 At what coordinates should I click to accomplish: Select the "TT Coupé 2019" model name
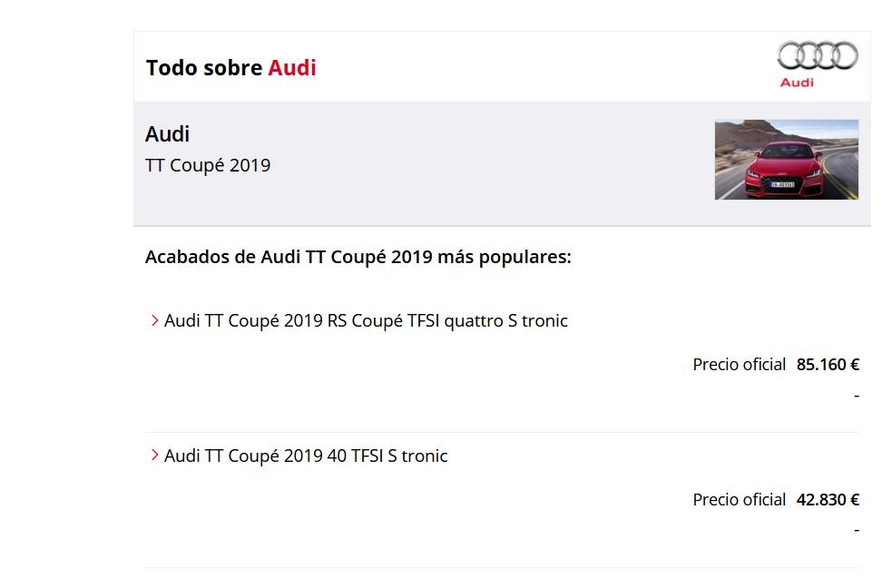point(208,165)
